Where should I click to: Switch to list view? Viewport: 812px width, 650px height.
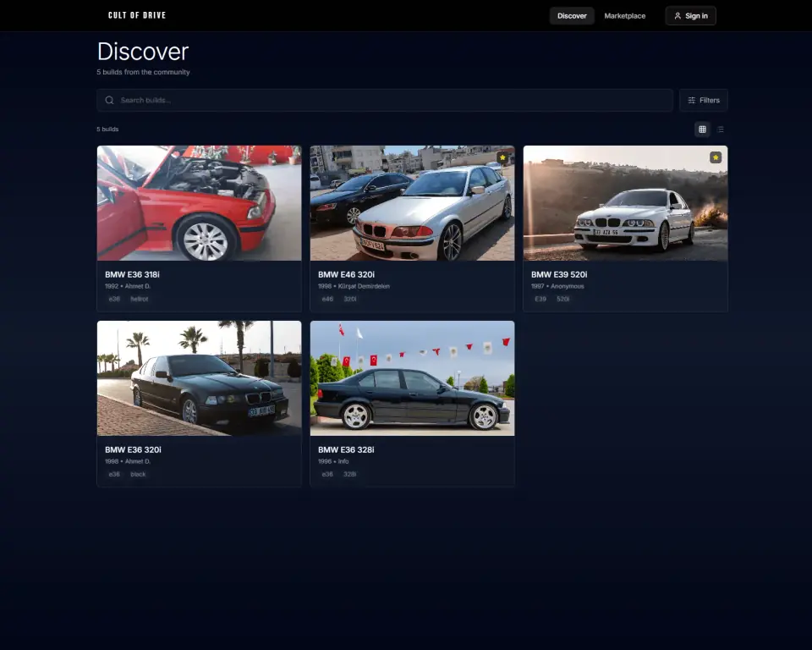(721, 129)
